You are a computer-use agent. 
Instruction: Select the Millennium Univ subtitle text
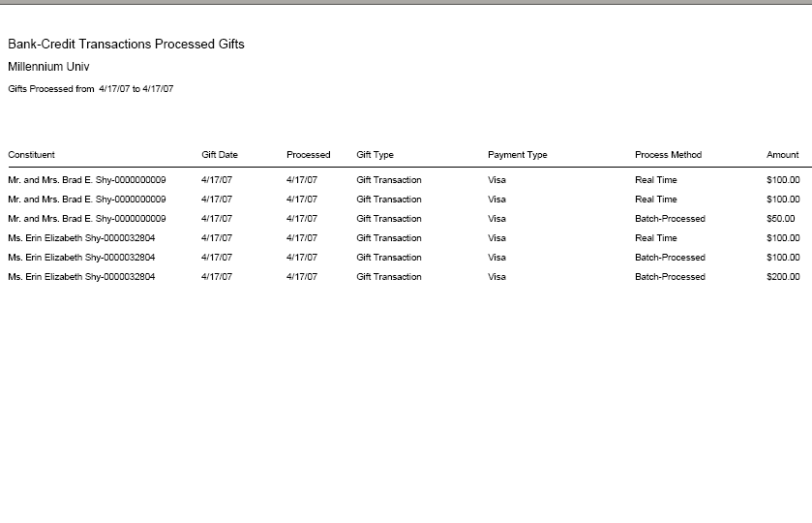pos(48,67)
